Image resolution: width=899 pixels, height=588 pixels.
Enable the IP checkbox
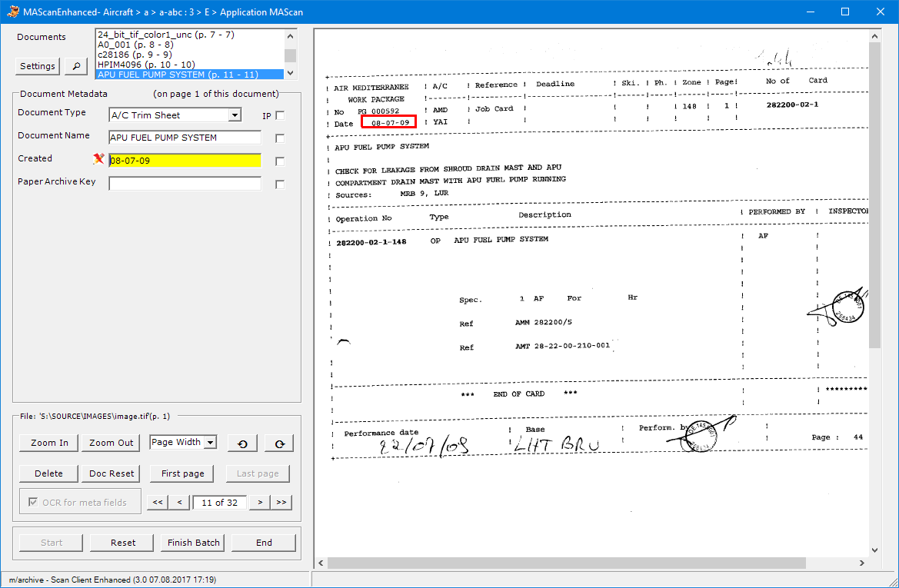point(280,116)
